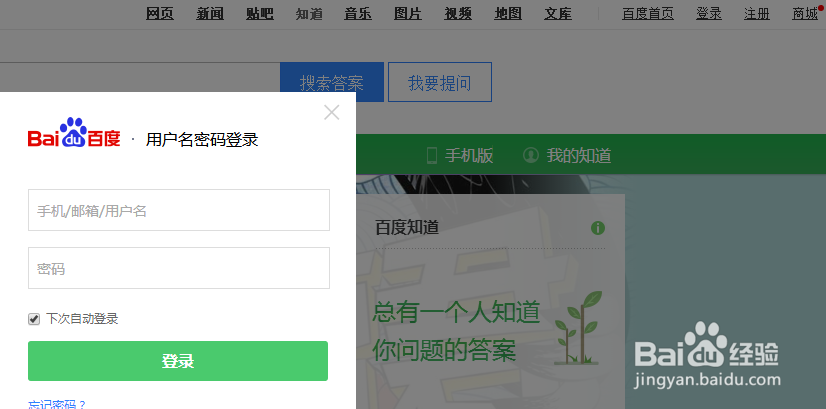Click the 登录 link in the top bar
The height and width of the screenshot is (409, 826).
[x=709, y=14]
